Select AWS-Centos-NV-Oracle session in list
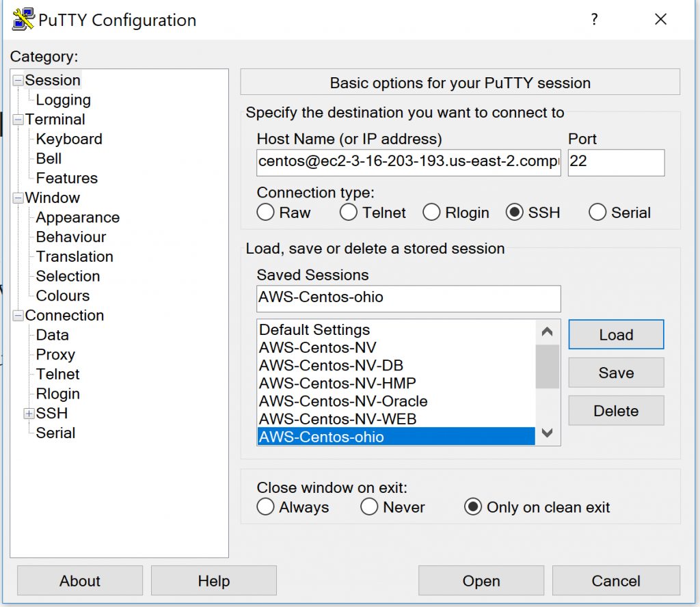 [x=396, y=401]
